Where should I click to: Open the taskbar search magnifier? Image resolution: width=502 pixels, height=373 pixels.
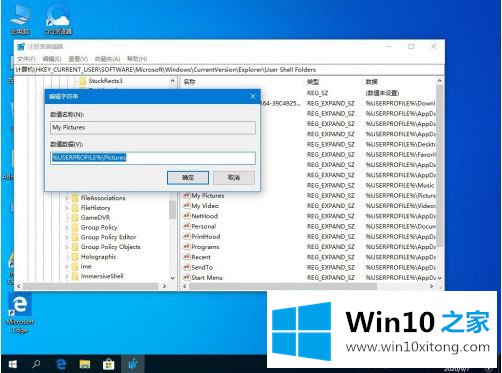pyautogui.click(x=36, y=364)
